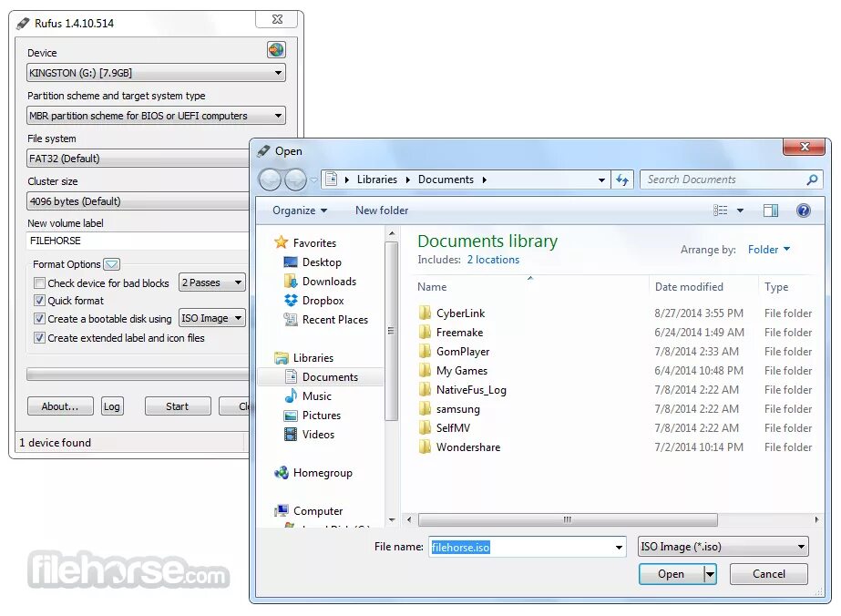This screenshot has height=616, width=841.
Task: Select the samsung folder
Action: click(x=457, y=409)
